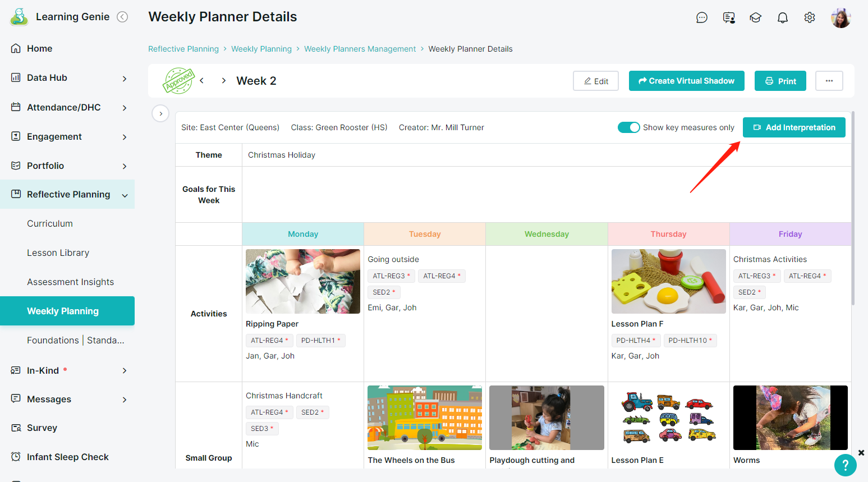Click the notification bell icon
This screenshot has height=482, width=868.
point(782,18)
